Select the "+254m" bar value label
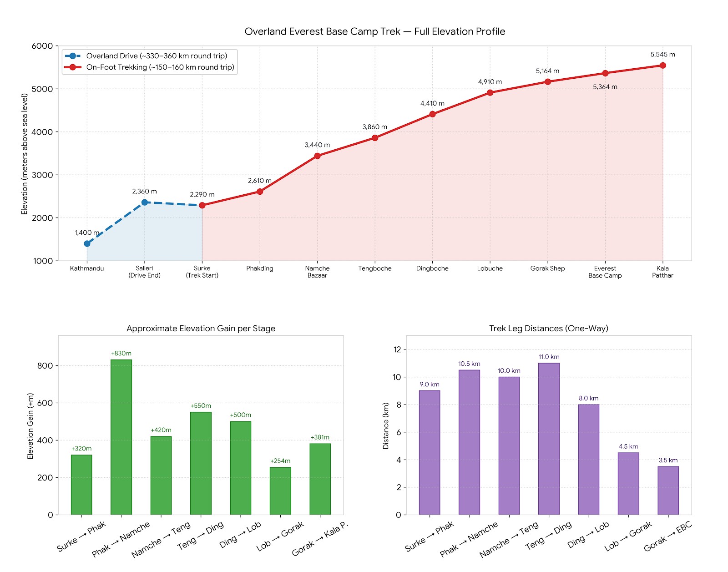 pos(280,461)
